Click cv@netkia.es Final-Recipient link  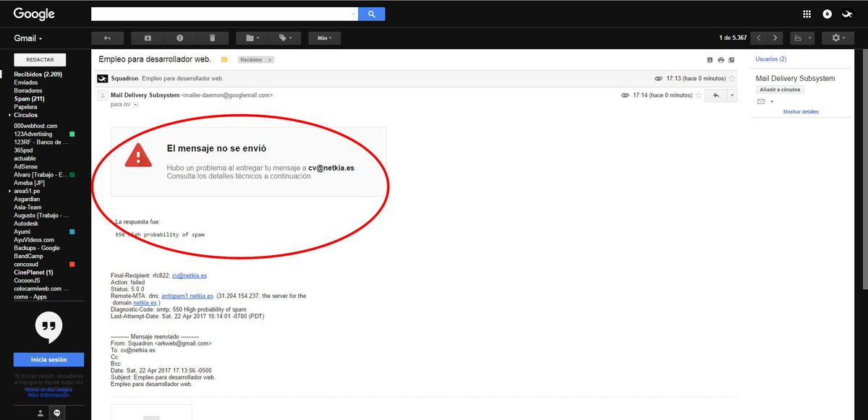tap(190, 275)
